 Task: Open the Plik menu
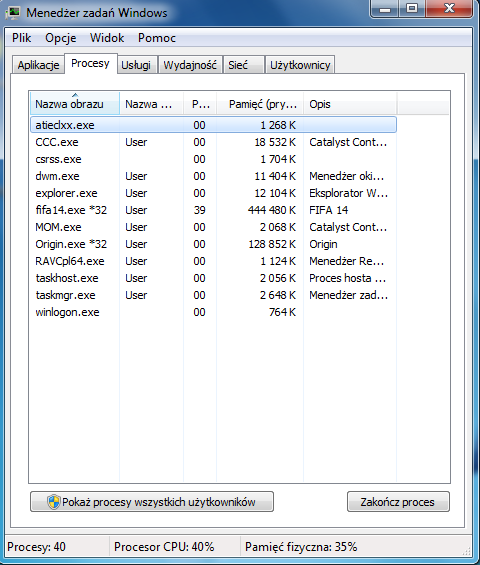[22, 38]
